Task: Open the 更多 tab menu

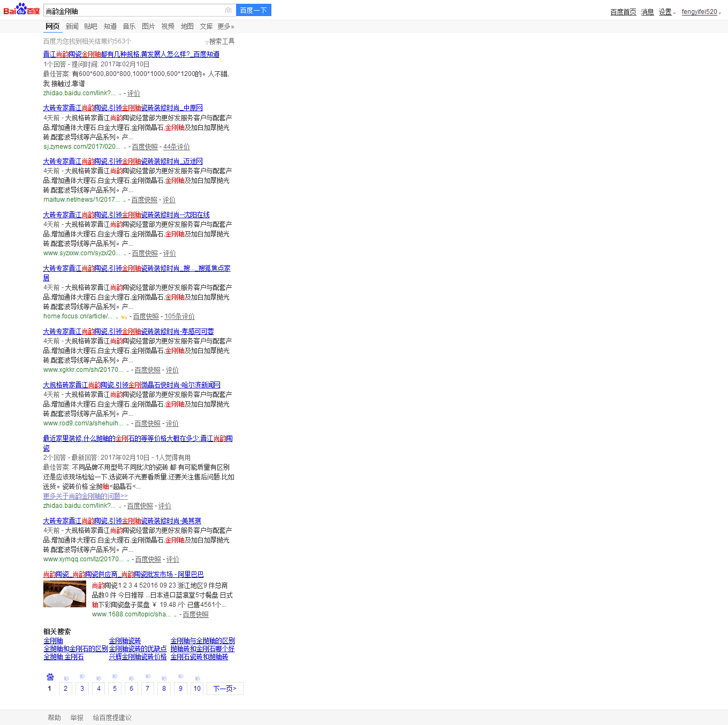Action: 226,26
